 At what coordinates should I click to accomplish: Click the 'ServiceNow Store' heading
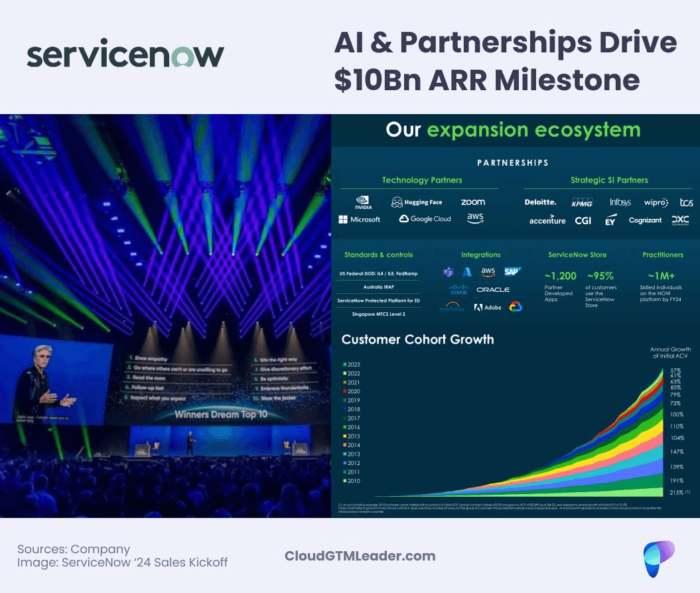[577, 255]
